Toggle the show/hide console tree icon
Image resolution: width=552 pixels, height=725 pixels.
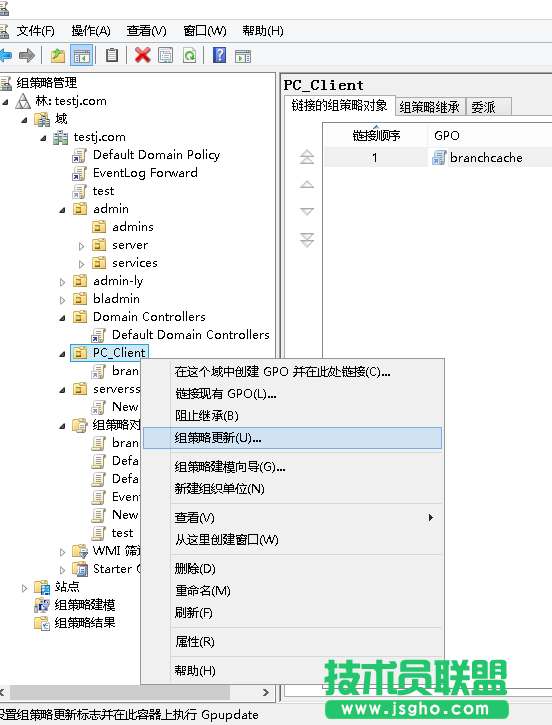pos(82,56)
